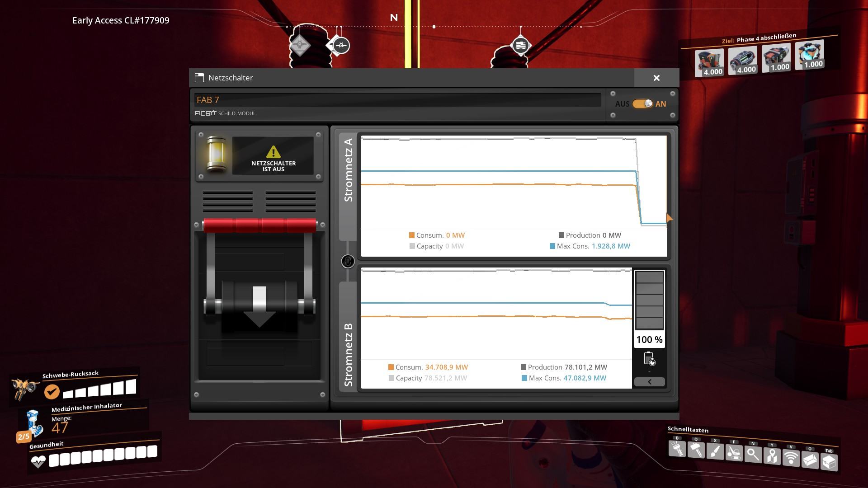Click the Max Cons. legend swatch in Stromnetz B
The height and width of the screenshot is (488, 868).
[x=524, y=378]
